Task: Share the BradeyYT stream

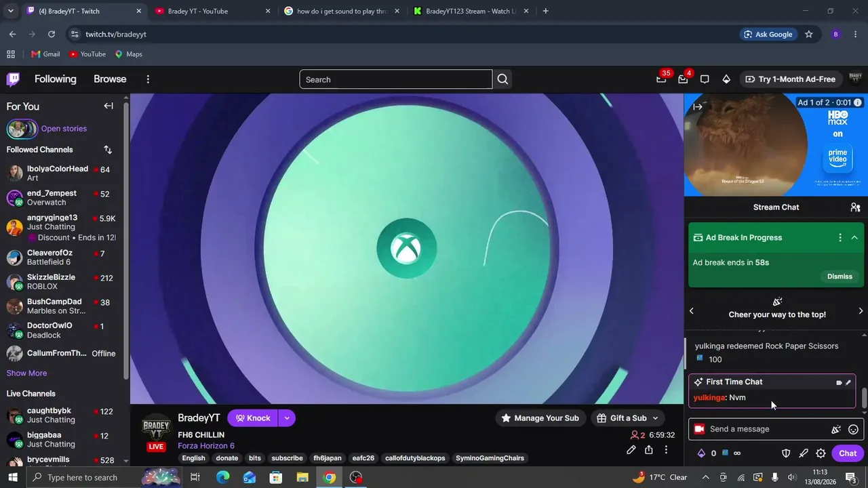Action: click(649, 450)
